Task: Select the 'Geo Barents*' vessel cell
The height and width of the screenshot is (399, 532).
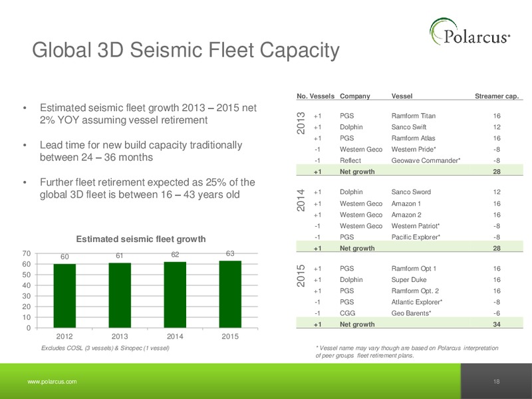Action: 411,313
